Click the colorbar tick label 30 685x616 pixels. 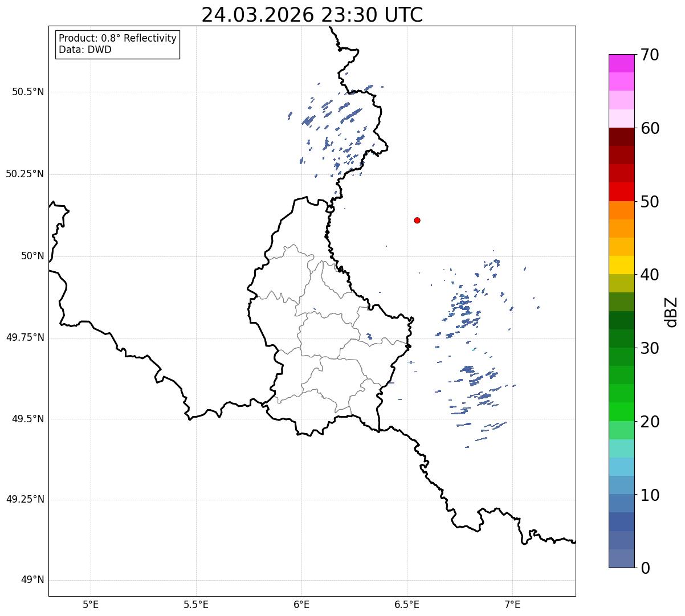(649, 348)
